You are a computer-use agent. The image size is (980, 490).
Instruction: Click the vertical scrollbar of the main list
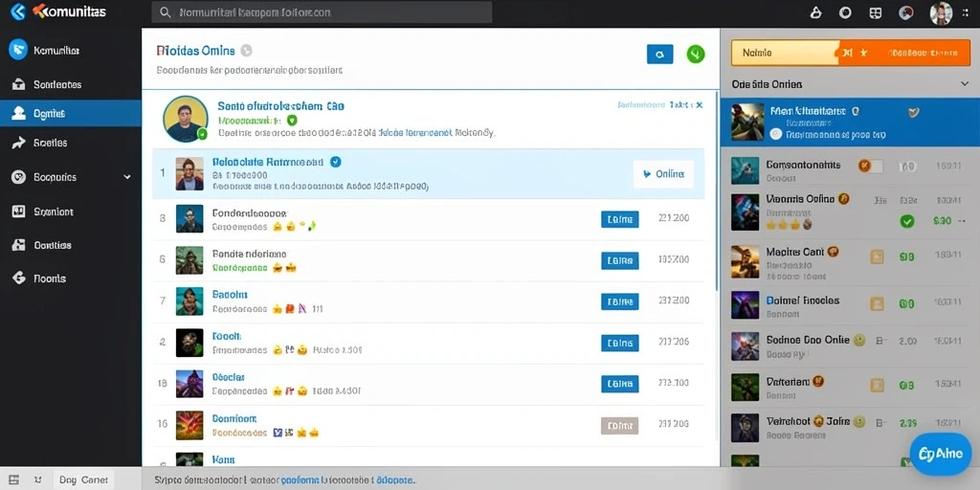718,190
